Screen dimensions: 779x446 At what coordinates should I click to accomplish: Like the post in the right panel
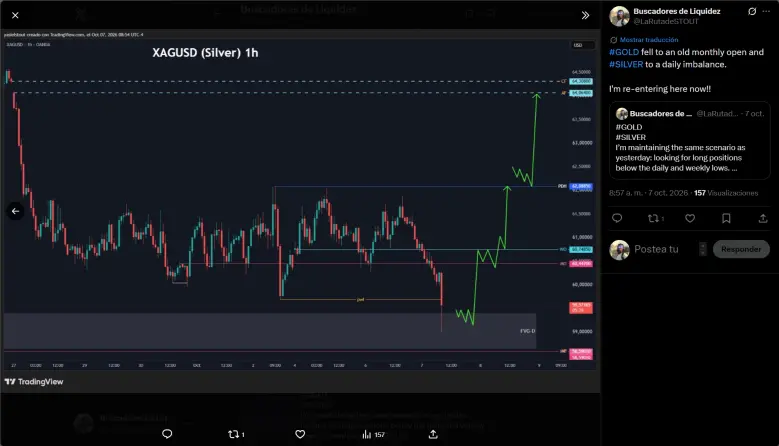coord(690,218)
